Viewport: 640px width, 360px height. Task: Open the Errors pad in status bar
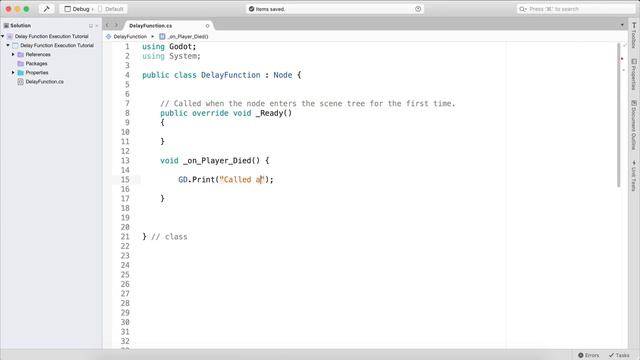pos(589,355)
